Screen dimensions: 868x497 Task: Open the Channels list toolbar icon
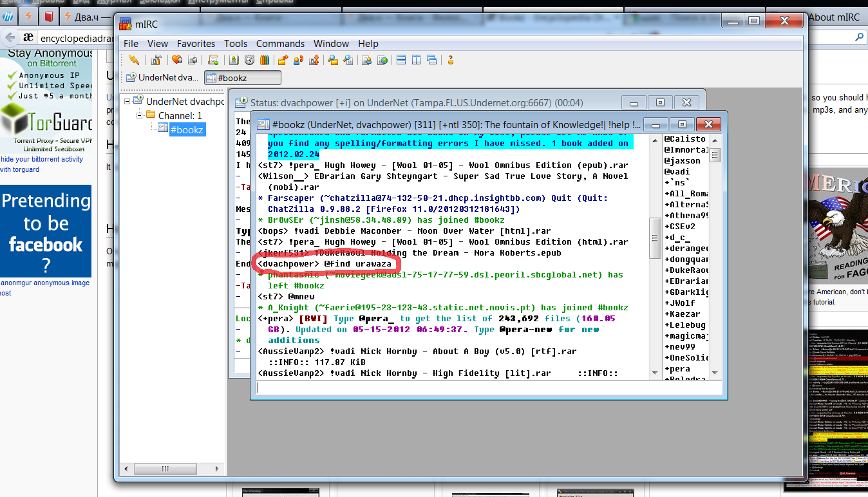pos(192,60)
